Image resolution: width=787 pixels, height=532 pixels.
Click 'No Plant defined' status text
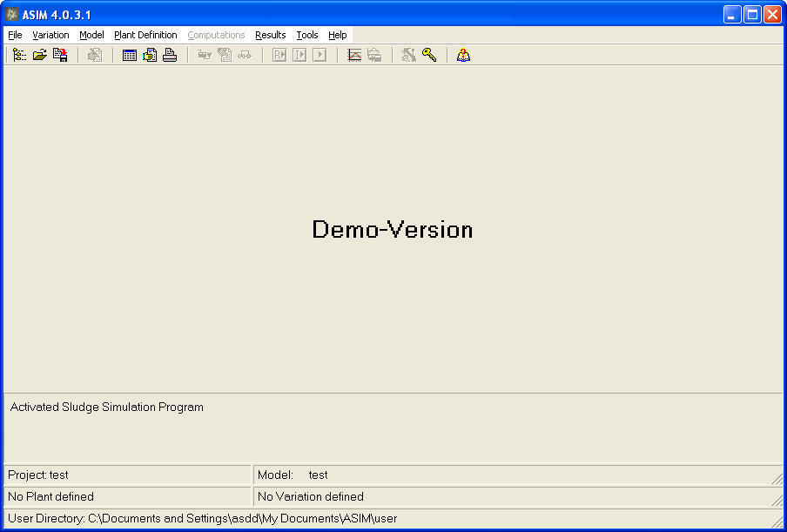(x=50, y=497)
